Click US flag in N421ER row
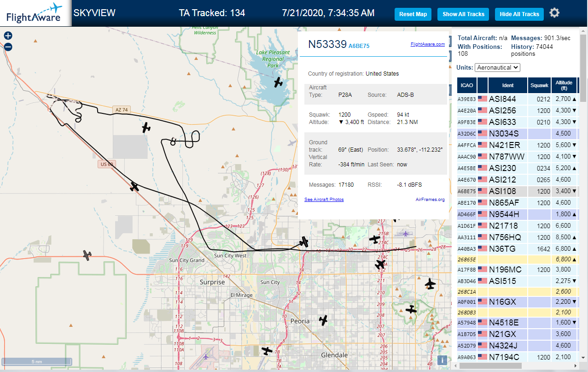Viewport: 588px width, 372px height. click(x=483, y=145)
